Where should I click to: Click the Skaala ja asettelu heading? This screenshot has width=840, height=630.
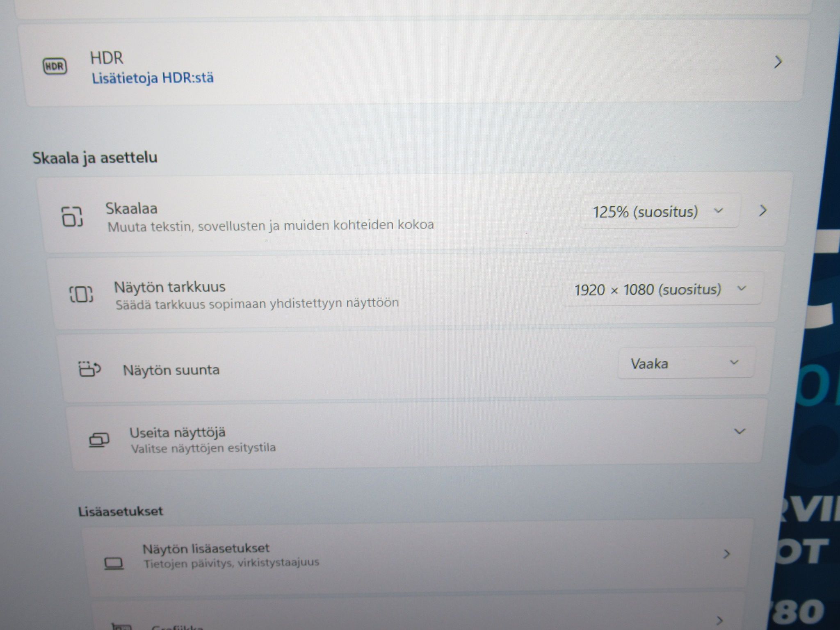(95, 158)
